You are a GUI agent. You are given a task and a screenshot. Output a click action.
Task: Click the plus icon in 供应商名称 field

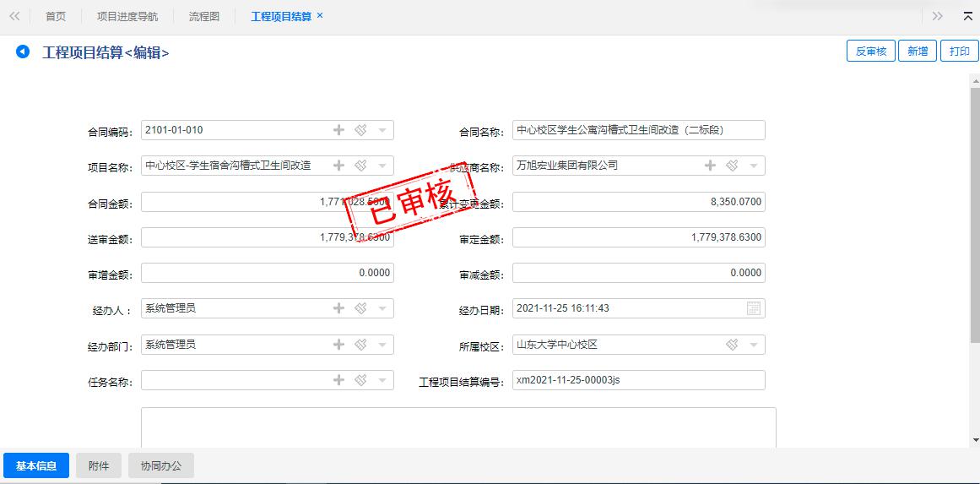point(710,166)
